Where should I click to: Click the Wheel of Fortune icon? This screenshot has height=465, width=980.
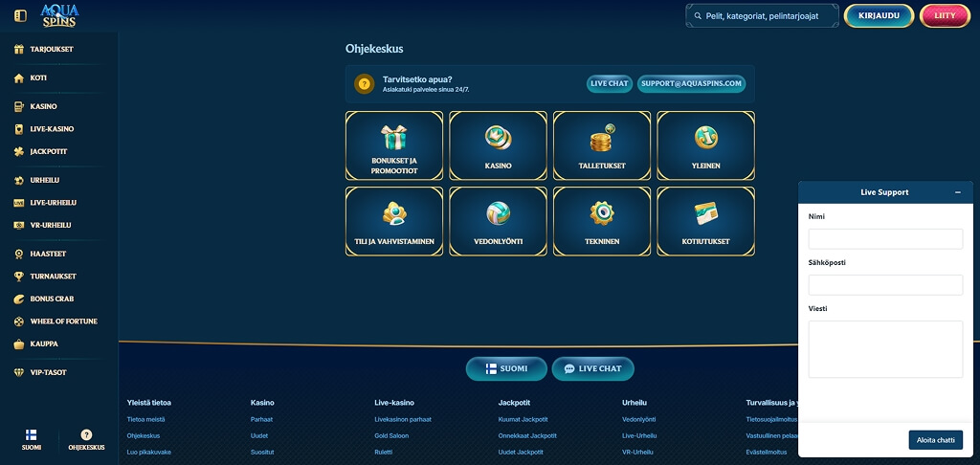pos(19,321)
